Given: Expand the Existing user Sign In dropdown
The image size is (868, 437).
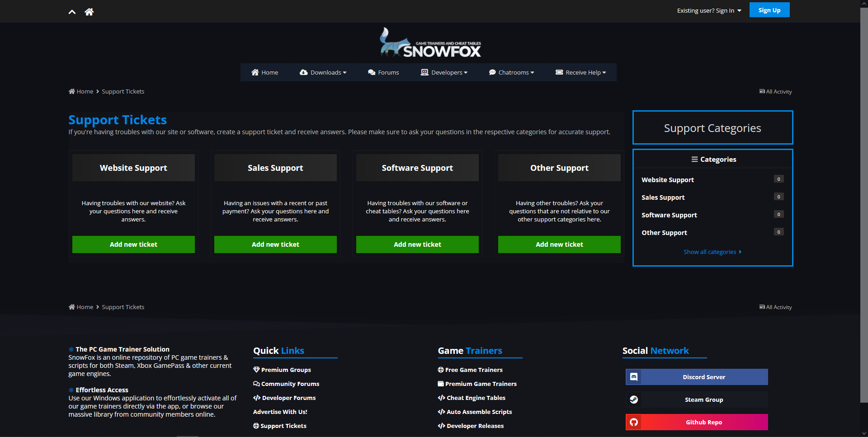Looking at the screenshot, I should tap(709, 10).
